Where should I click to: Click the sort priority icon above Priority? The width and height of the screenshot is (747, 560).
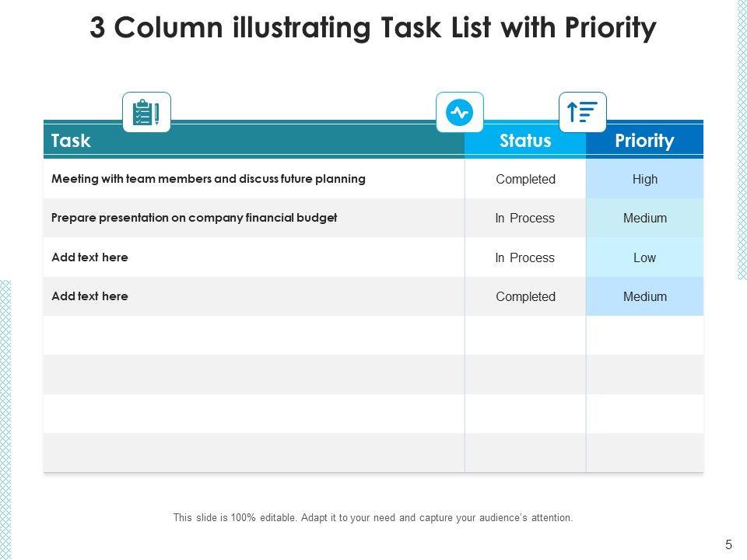click(582, 112)
